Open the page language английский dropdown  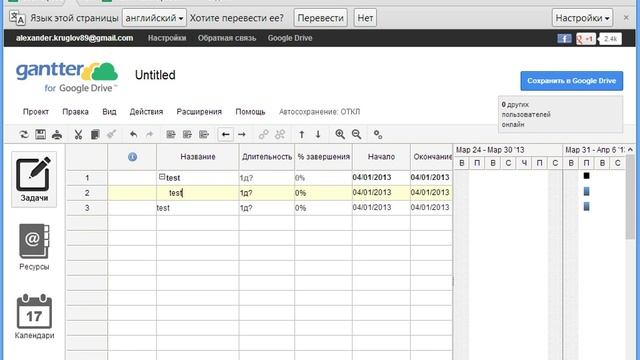pyautogui.click(x=154, y=18)
